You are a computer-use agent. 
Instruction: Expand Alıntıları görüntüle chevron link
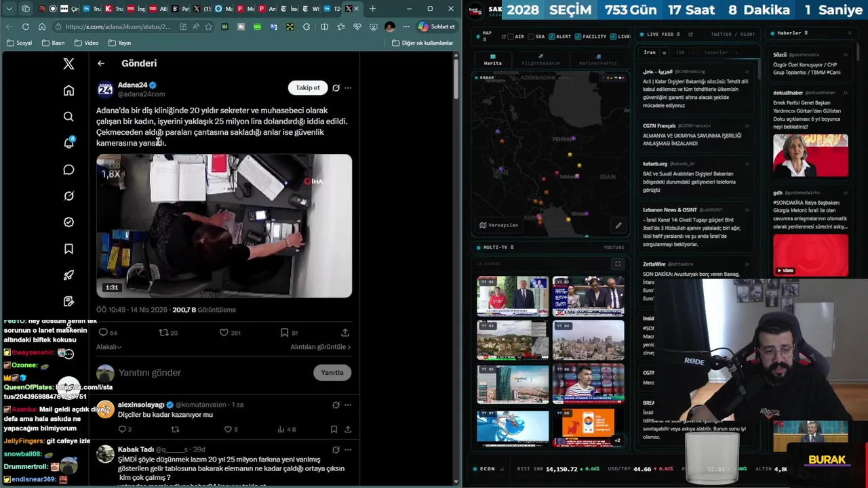321,347
